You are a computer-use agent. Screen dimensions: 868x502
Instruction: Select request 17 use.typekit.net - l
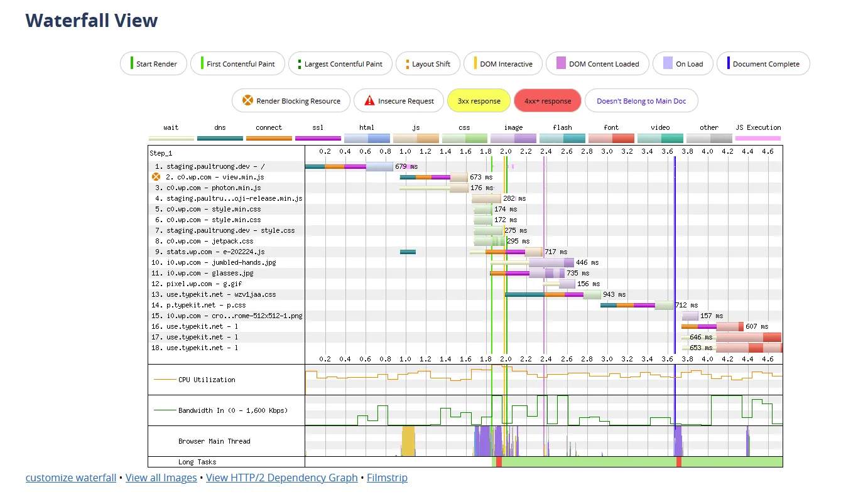click(x=195, y=337)
